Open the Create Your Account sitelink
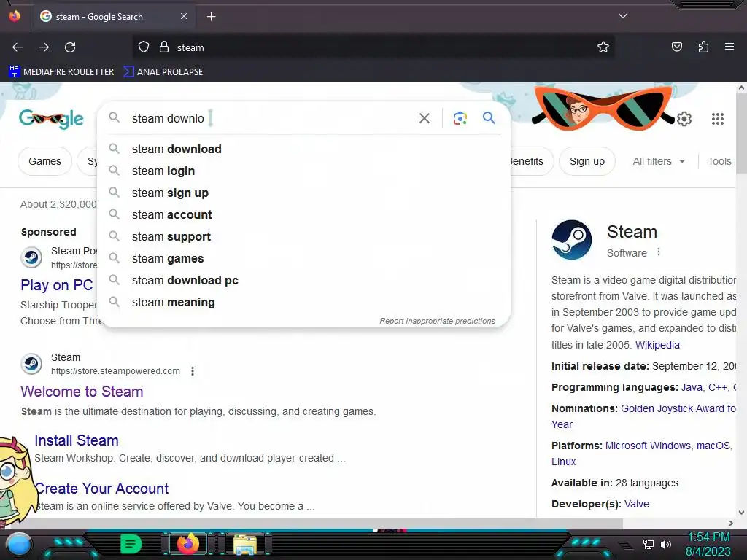This screenshot has width=747, height=560. (101, 489)
